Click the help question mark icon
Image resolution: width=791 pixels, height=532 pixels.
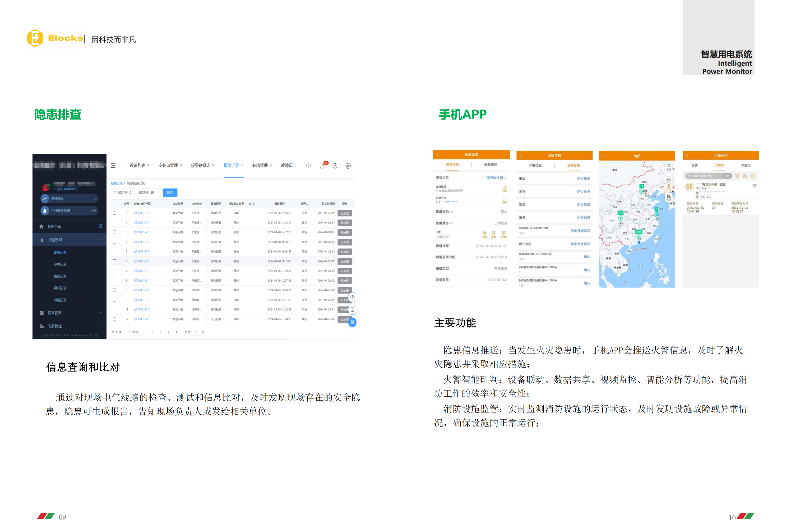point(335,166)
